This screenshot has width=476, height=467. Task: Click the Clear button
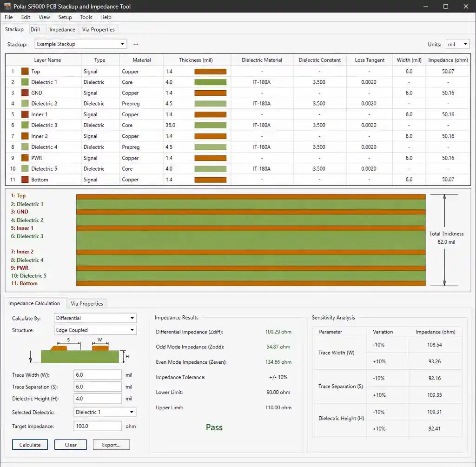point(71,445)
